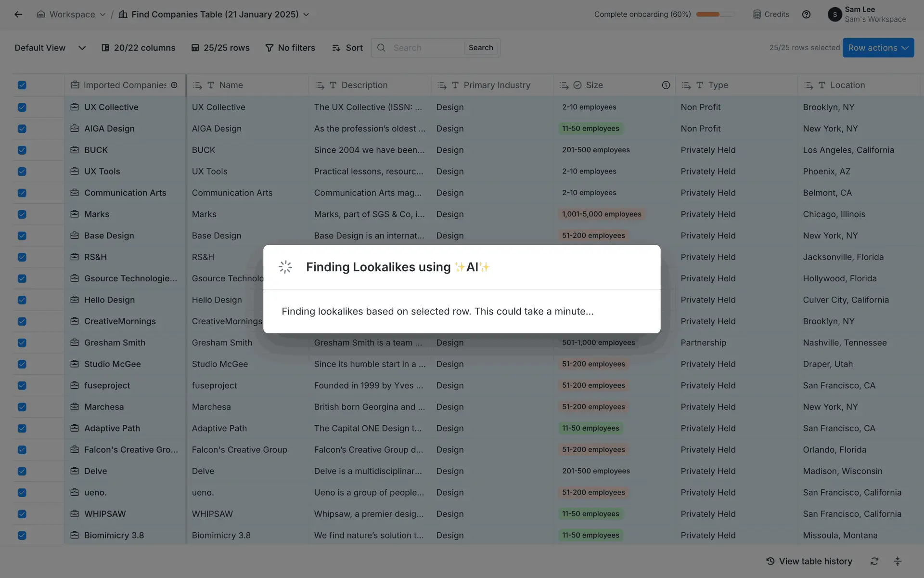
Task: Click the back arrow icon
Action: point(18,14)
